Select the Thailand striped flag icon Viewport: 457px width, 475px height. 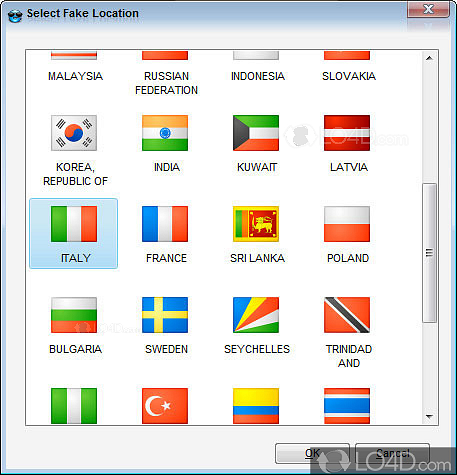coord(347,406)
